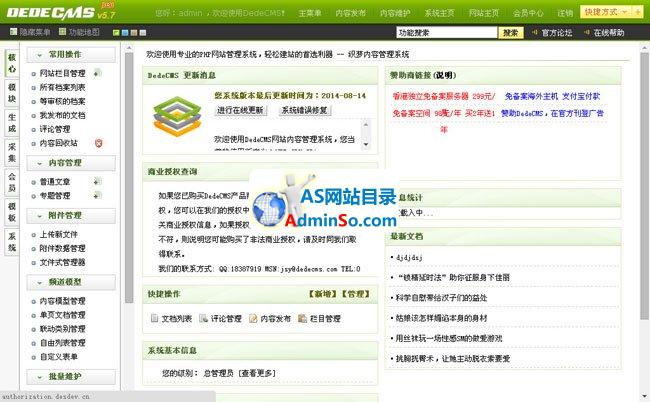Click the 栏目管理 shortcut icon
The width and height of the screenshot is (650, 402).
[303, 318]
